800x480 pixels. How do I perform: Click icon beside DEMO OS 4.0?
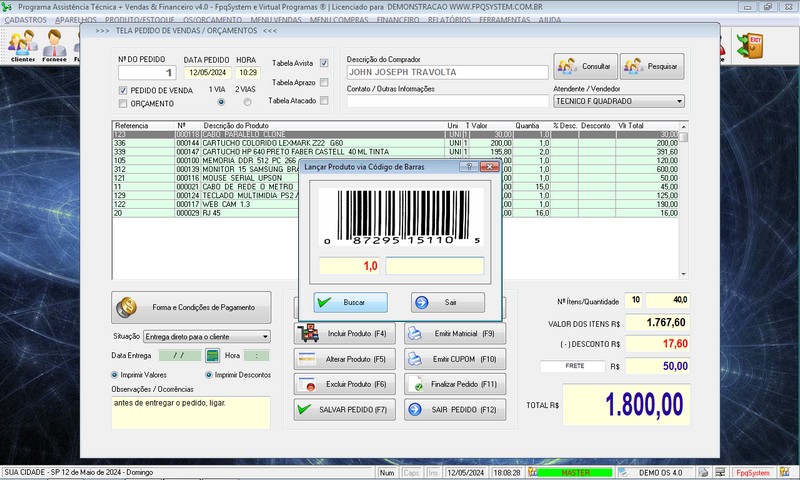point(623,472)
